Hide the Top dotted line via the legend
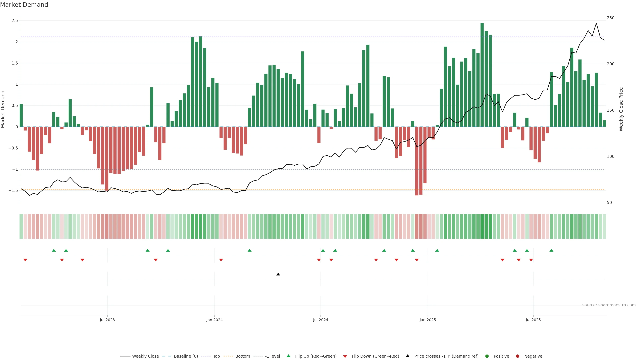Screen dimensions: 644x362 [x=216, y=356]
